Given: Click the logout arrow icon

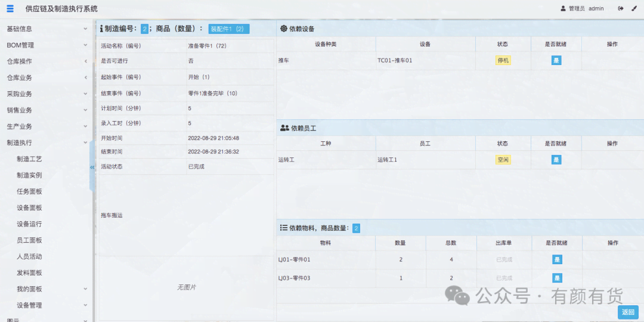Looking at the screenshot, I should tap(621, 8).
